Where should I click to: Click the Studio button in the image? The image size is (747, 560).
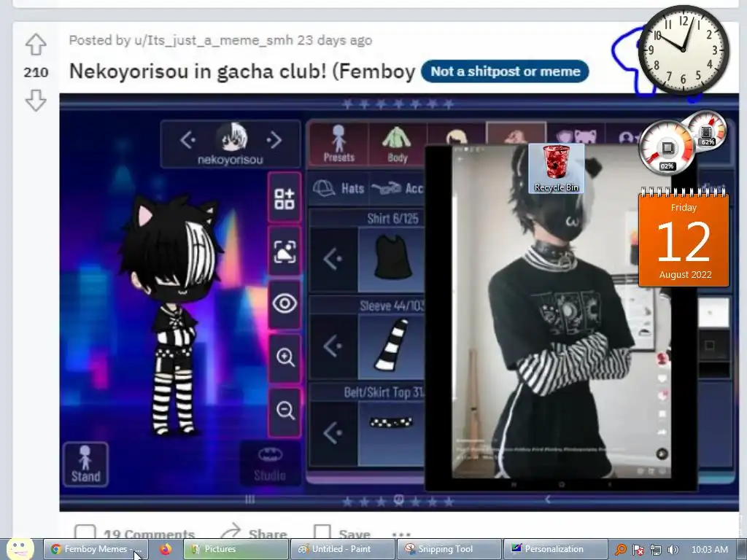click(x=270, y=464)
